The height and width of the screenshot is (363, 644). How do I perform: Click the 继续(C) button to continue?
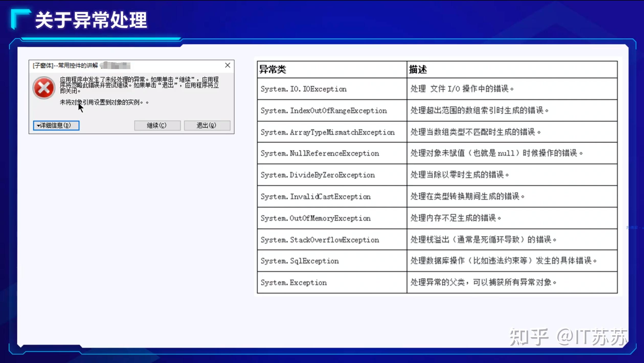pos(157,125)
